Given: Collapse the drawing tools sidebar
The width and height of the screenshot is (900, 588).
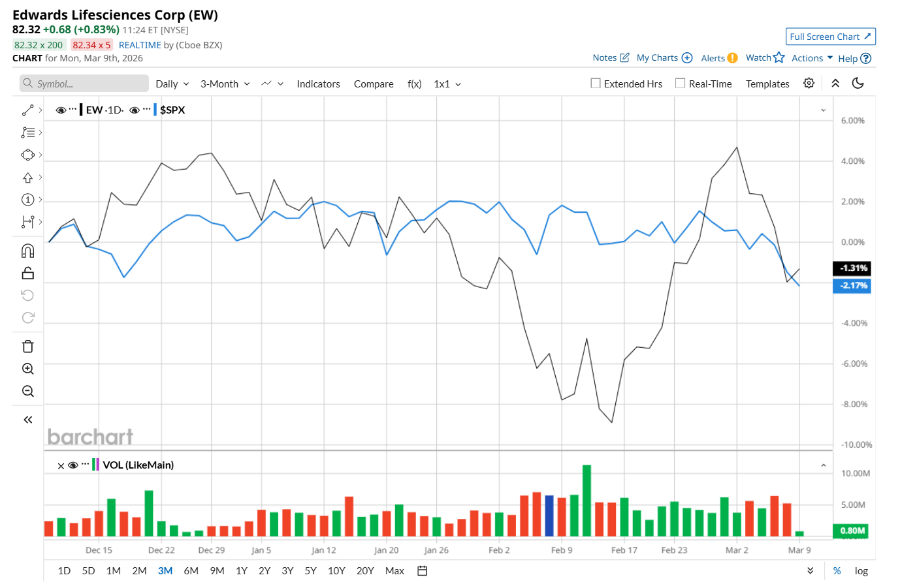Looking at the screenshot, I should [27, 420].
